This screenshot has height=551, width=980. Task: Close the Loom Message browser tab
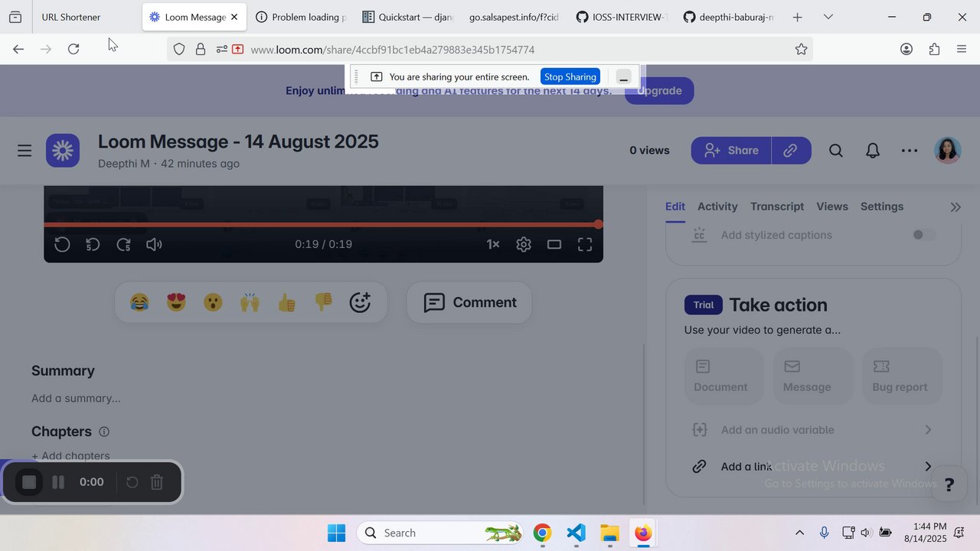tap(234, 17)
